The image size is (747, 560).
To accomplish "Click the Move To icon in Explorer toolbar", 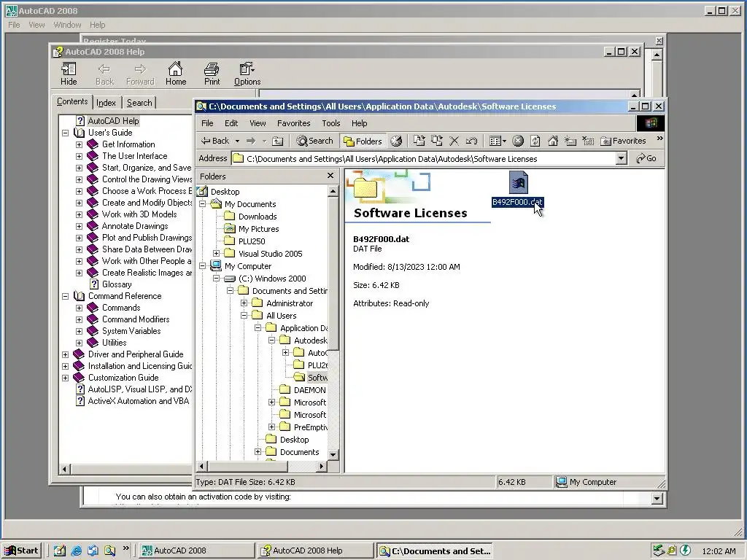I will click(x=419, y=141).
